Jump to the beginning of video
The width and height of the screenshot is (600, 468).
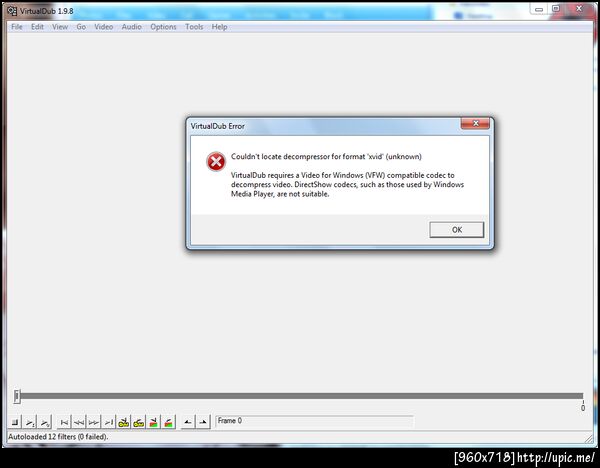(x=64, y=422)
